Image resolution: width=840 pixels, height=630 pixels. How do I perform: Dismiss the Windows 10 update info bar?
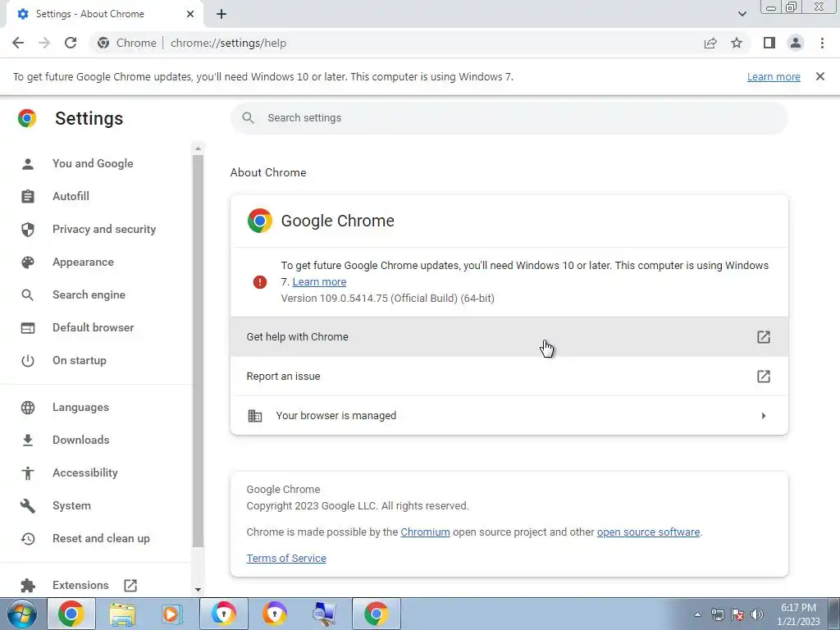820,76
